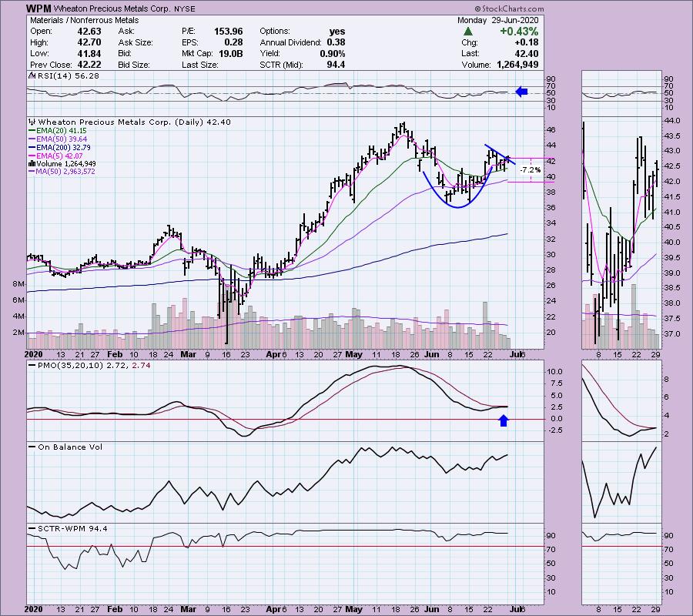This screenshot has height=616, width=693.
Task: Click the Last price 42.40 in the quote table
Action: tap(527, 53)
